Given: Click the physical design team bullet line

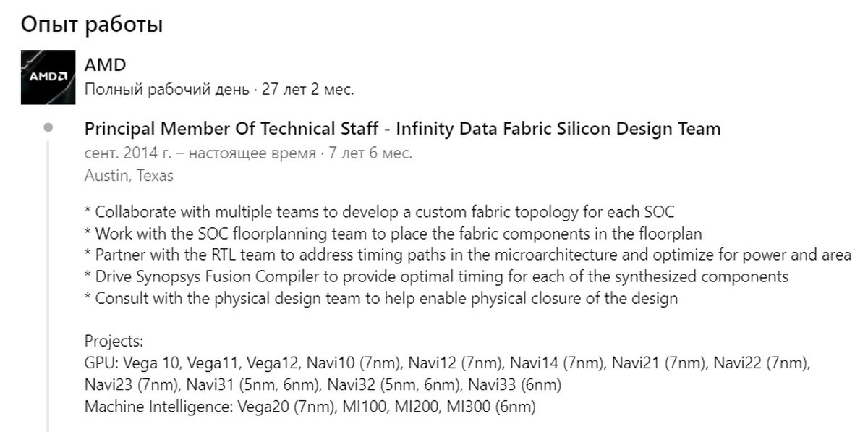Looking at the screenshot, I should pos(381,298).
